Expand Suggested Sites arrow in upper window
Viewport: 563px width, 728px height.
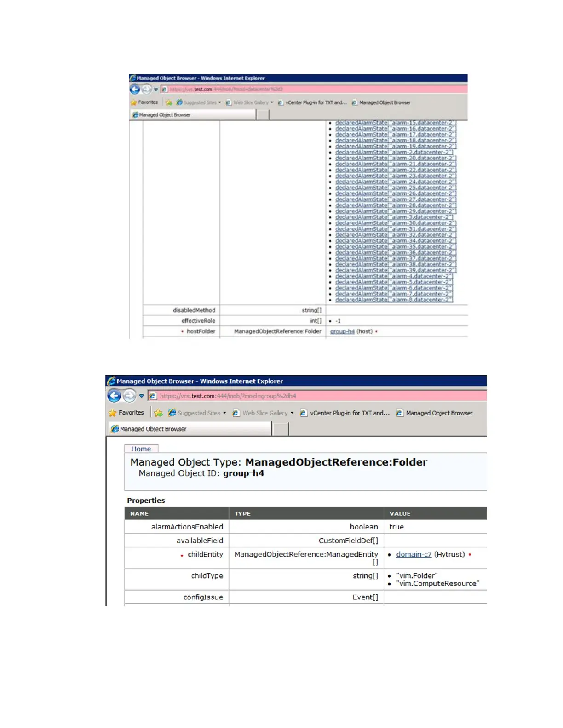pos(220,102)
